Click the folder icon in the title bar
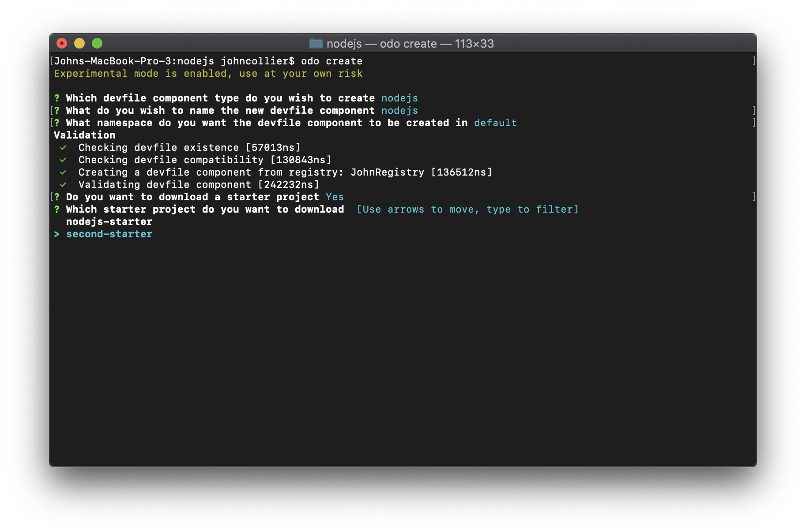Screen dimensions: 806x532 316,43
